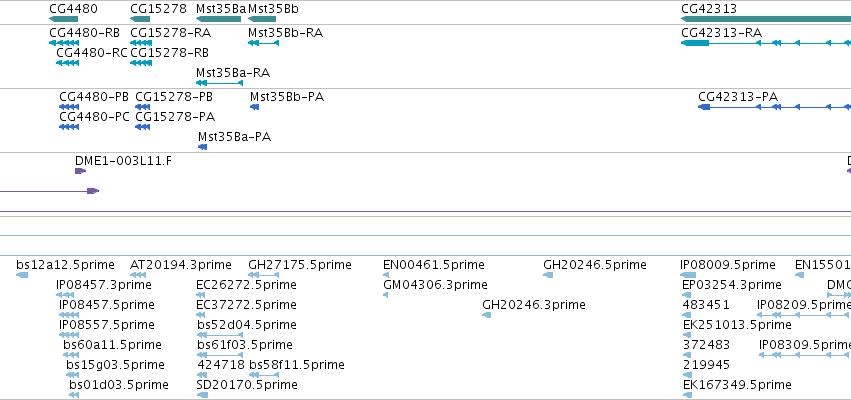The height and width of the screenshot is (400, 851).
Task: Click the Mst35Ba gene bar
Action: (218, 19)
